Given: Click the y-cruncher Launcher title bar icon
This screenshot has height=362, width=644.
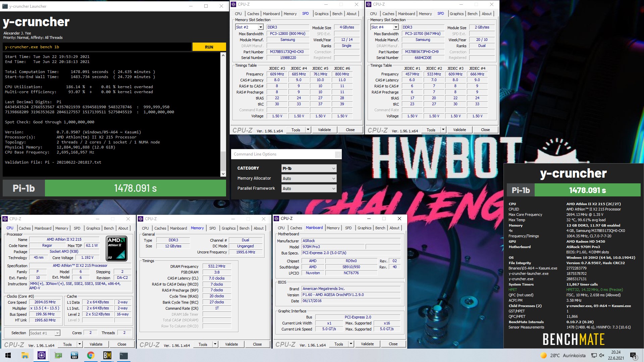Looking at the screenshot, I should 5,6.
